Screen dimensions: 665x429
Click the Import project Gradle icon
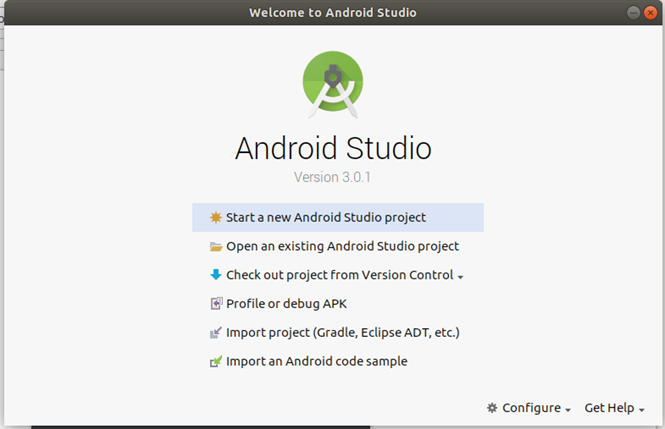click(216, 332)
